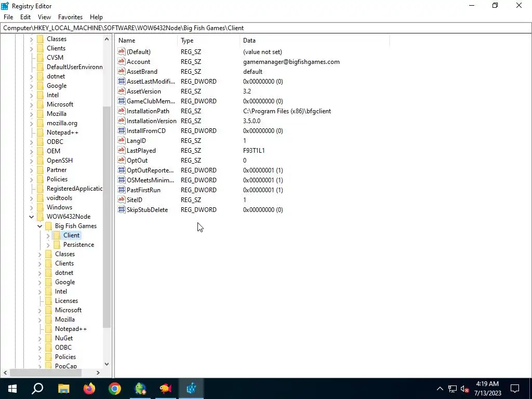Select the LastPlayed string value icon

coord(122,150)
